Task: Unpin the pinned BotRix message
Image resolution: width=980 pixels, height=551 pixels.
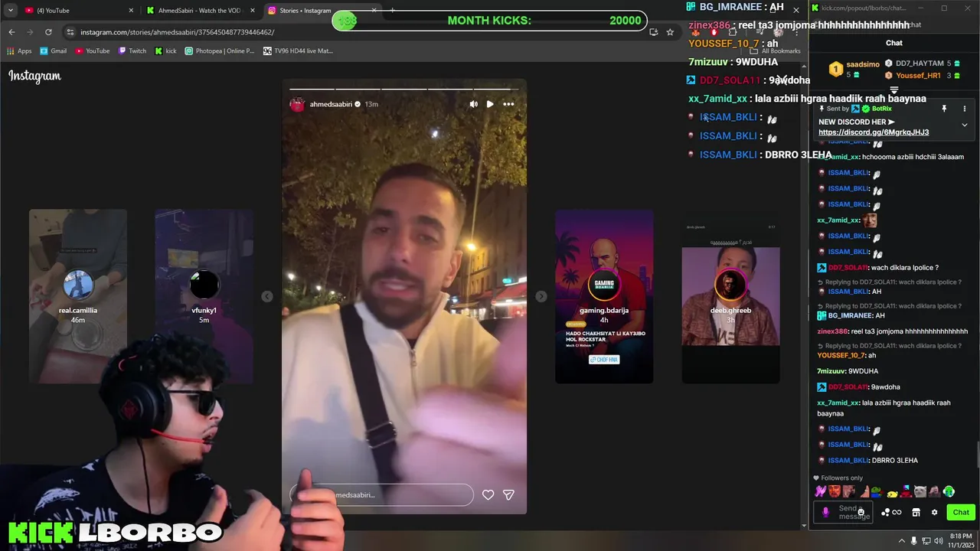Action: tap(944, 109)
